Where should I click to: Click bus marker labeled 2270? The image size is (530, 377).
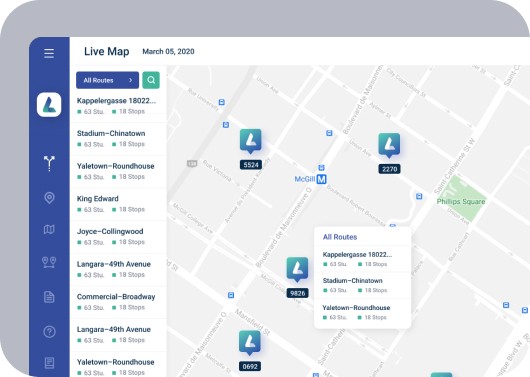tap(389, 145)
